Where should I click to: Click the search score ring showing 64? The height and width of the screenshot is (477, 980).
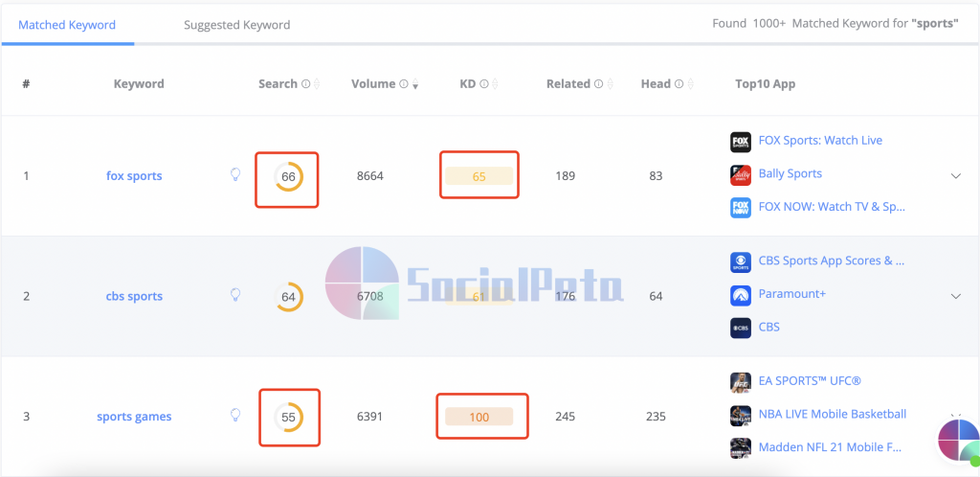click(288, 297)
